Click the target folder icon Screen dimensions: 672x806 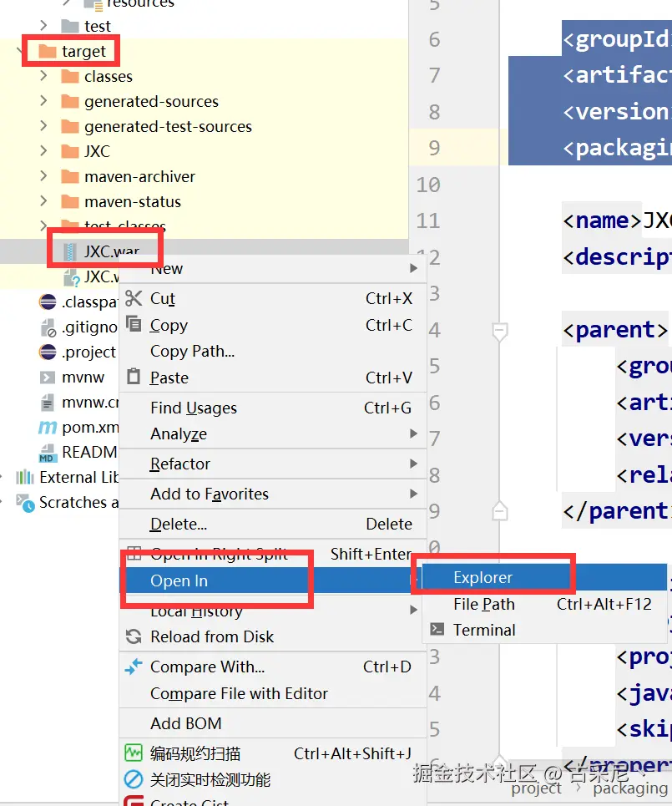[x=48, y=51]
